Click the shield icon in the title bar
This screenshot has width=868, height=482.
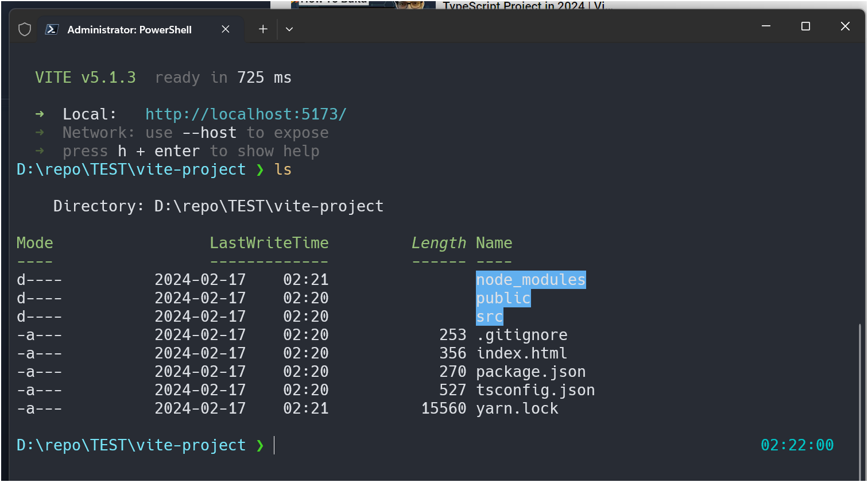tap(25, 29)
